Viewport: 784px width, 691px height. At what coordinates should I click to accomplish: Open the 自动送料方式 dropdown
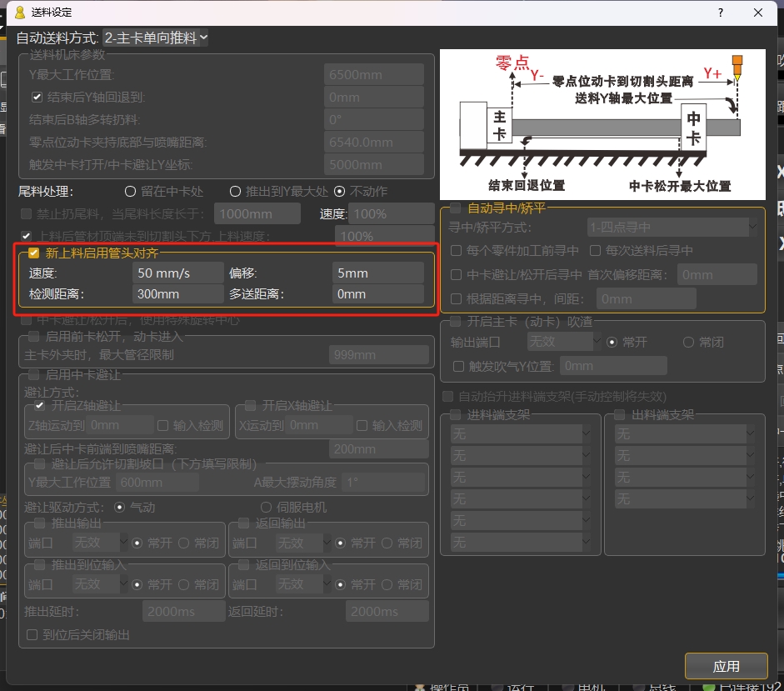156,38
